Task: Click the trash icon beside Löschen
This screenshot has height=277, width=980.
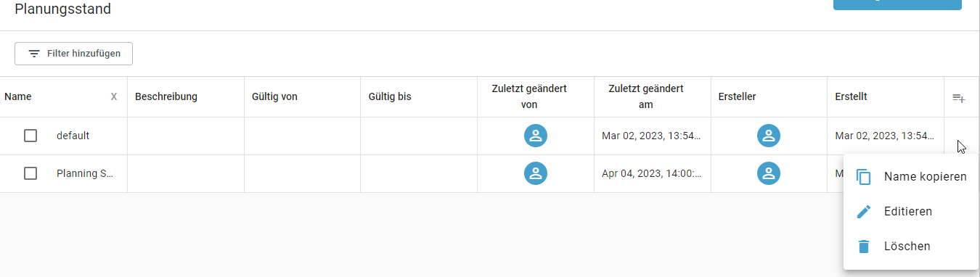Action: click(864, 247)
